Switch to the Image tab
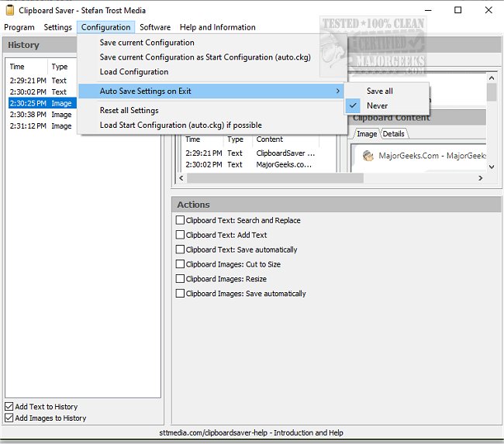 pyautogui.click(x=367, y=133)
